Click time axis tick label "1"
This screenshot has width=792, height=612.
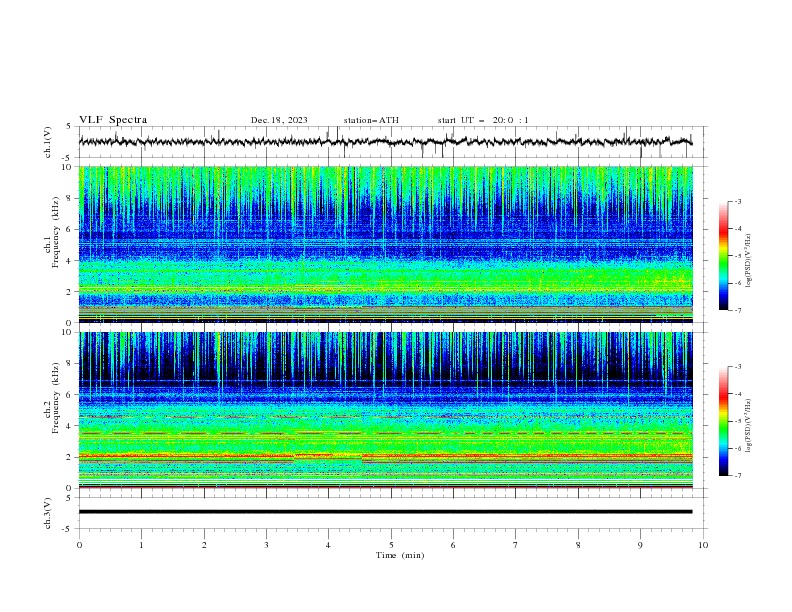click(141, 545)
